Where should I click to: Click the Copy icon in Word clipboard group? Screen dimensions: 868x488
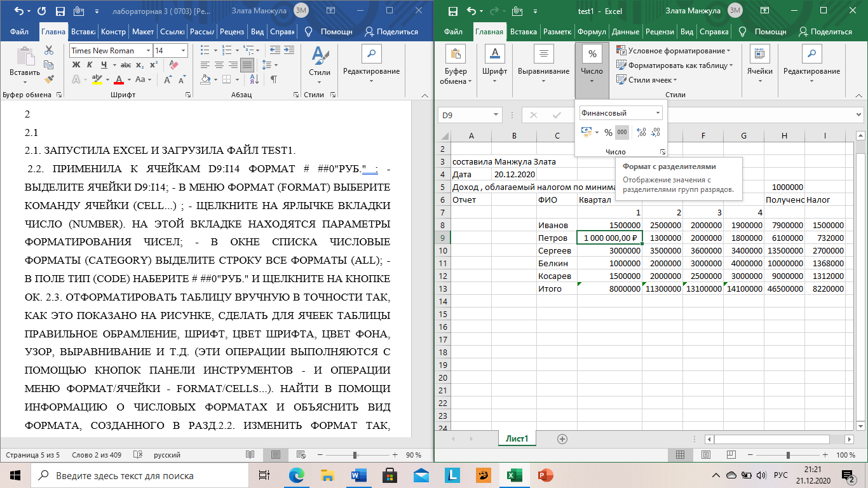click(49, 65)
